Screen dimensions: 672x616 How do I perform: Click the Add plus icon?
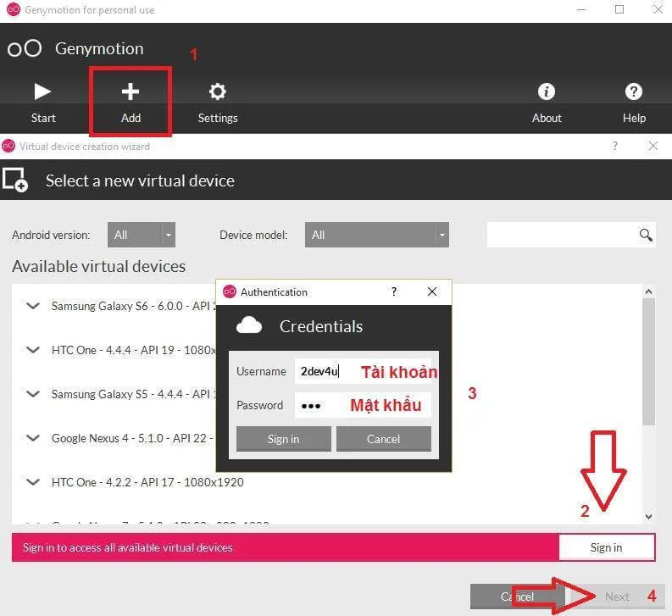point(131,92)
